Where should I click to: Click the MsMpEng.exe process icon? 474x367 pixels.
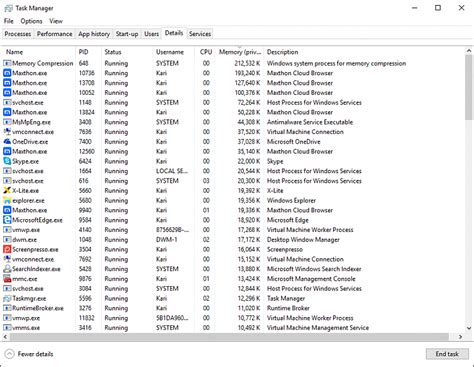[x=7, y=122]
